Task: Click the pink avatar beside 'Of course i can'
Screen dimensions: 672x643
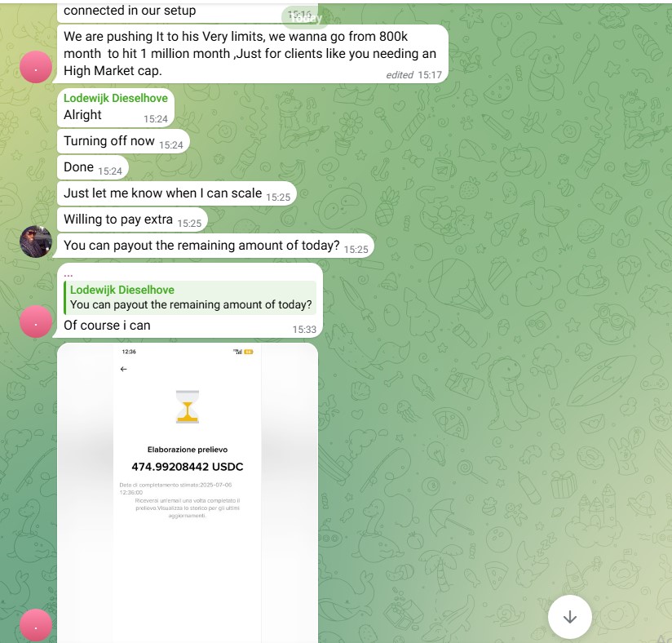Action: tap(36, 321)
